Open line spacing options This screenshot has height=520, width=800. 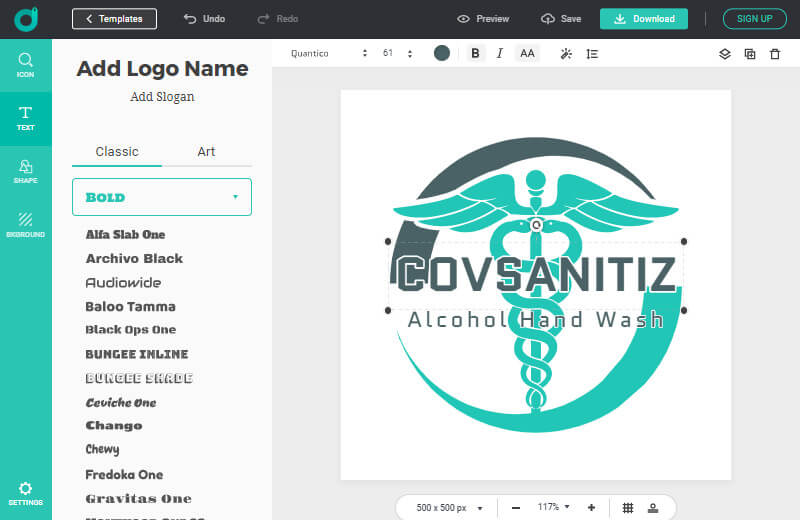[x=592, y=54]
